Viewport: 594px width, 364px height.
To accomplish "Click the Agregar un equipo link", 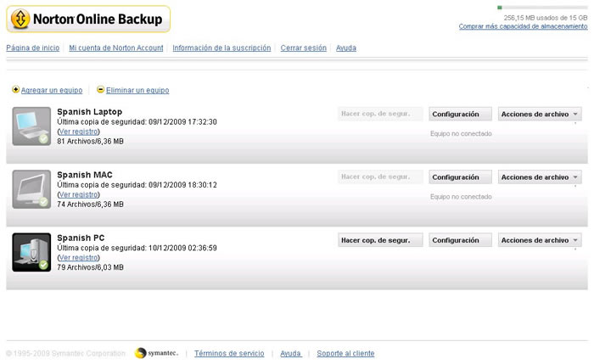I will 52,90.
